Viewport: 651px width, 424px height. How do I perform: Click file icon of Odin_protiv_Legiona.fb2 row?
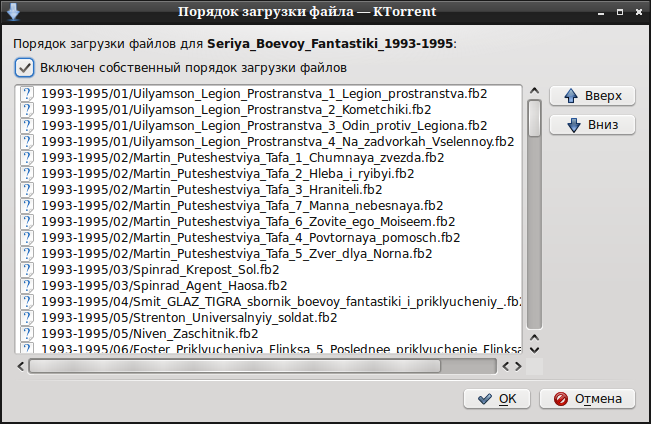[x=27, y=125]
